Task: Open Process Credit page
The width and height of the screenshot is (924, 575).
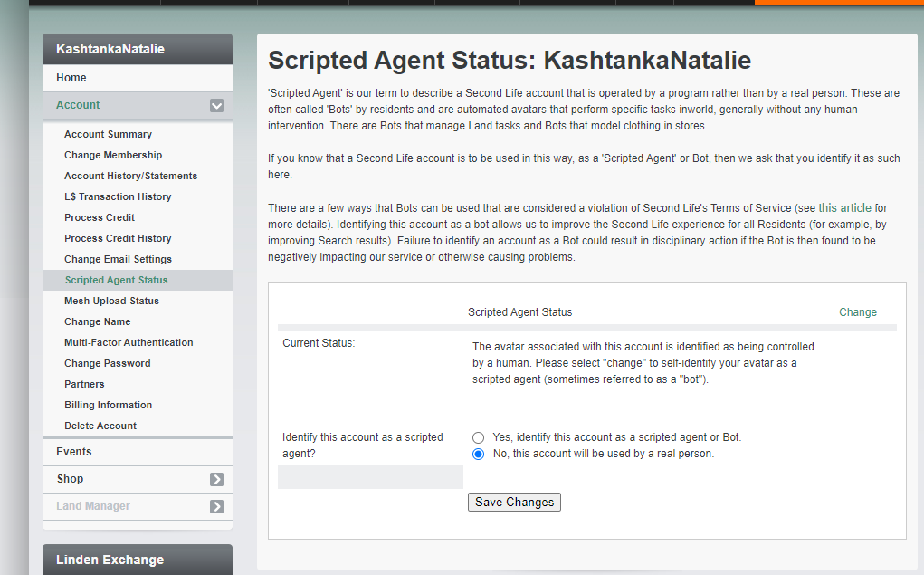Action: 100,217
